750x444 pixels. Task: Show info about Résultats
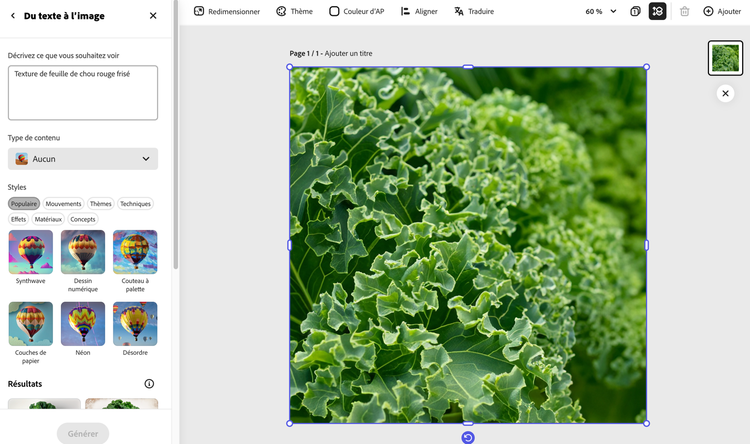pos(149,384)
